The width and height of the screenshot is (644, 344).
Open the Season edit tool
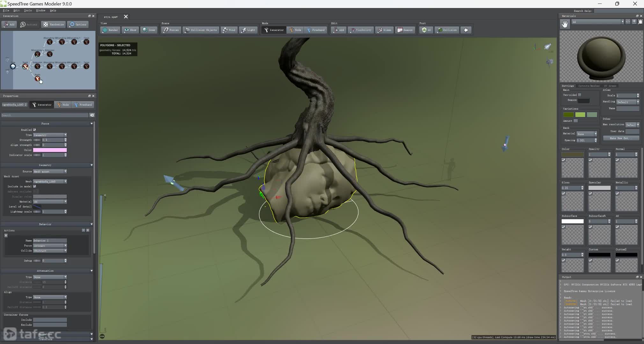[x=405, y=30]
